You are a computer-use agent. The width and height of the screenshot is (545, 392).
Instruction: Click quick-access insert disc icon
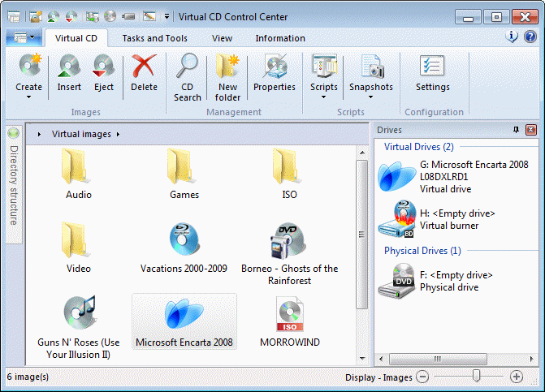(53, 16)
